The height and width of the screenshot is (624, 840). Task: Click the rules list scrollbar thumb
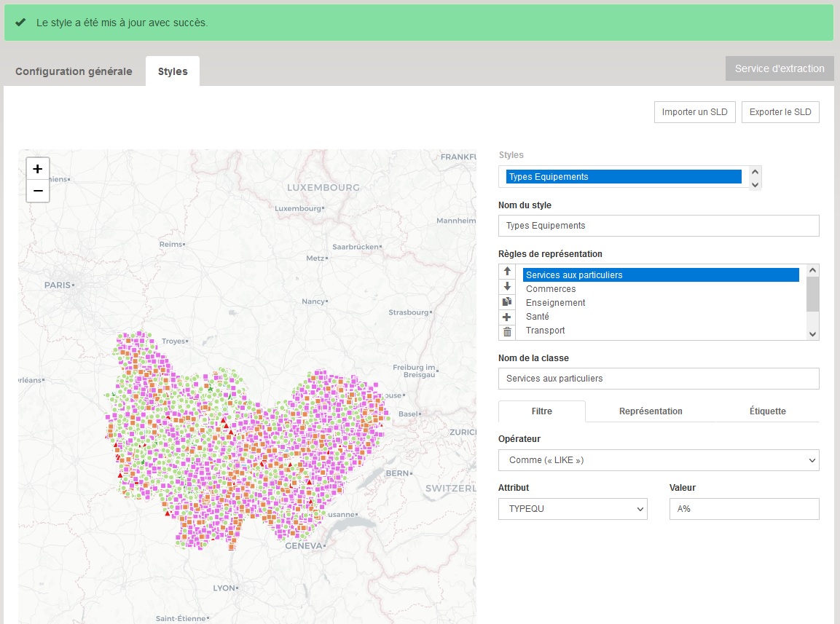[x=812, y=294]
